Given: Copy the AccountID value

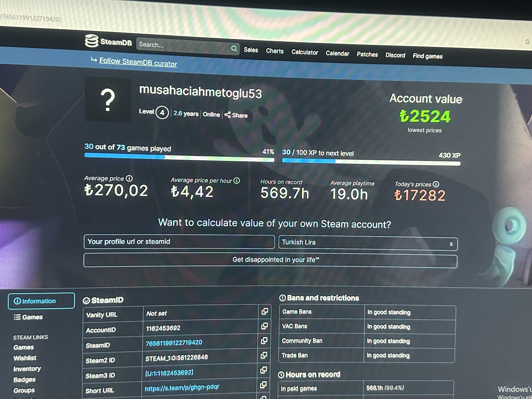Looking at the screenshot, I should click(x=264, y=326).
